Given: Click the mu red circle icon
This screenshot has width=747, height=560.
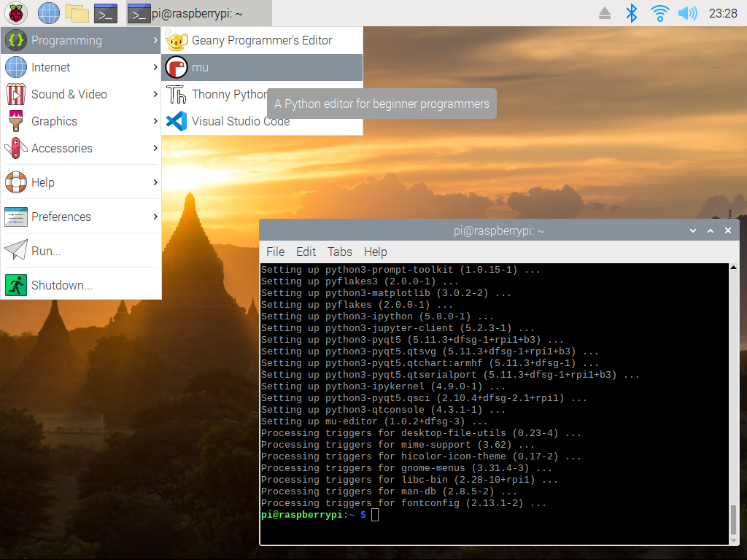Looking at the screenshot, I should click(x=177, y=68).
